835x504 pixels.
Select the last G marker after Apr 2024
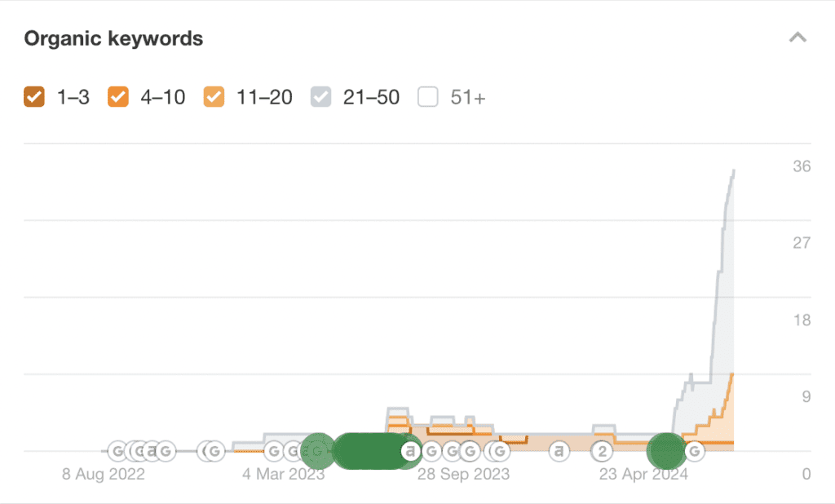pyautogui.click(x=695, y=452)
